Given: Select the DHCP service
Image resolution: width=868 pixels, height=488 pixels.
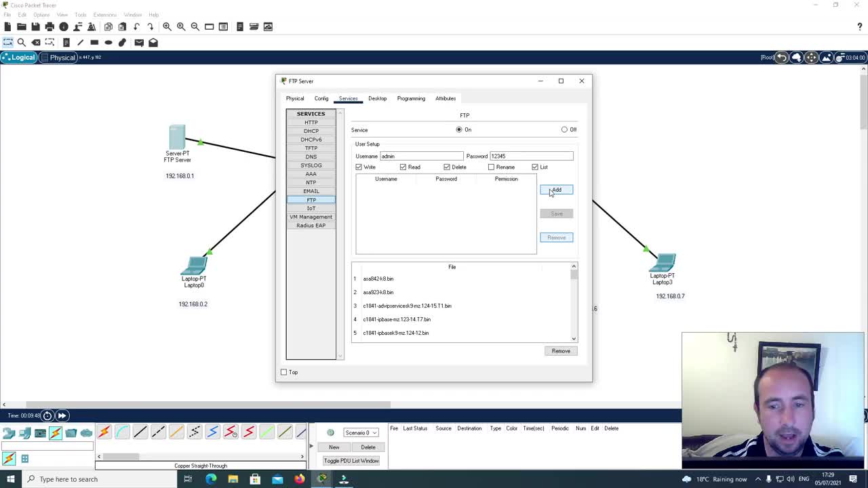Looking at the screenshot, I should click(x=311, y=131).
